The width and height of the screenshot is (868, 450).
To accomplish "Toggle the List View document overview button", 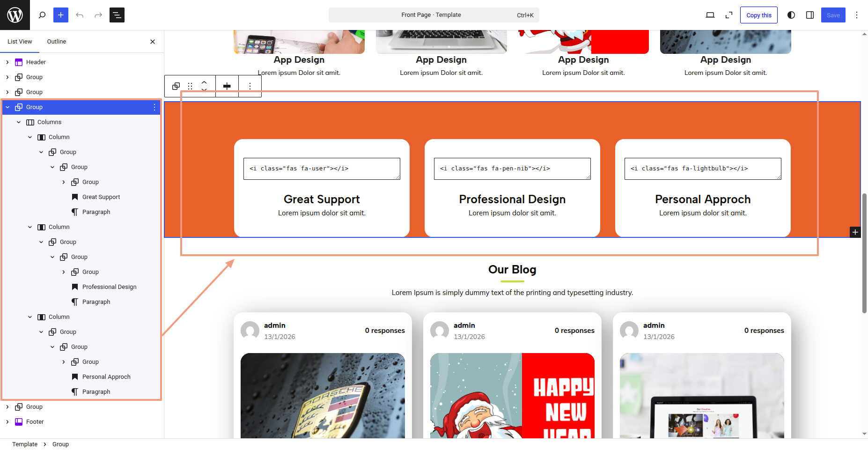I will (x=117, y=15).
